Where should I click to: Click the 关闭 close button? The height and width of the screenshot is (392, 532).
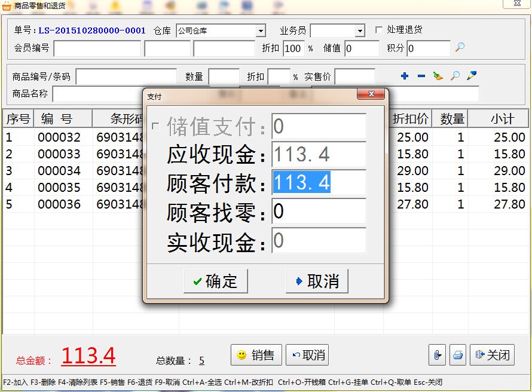tap(493, 355)
